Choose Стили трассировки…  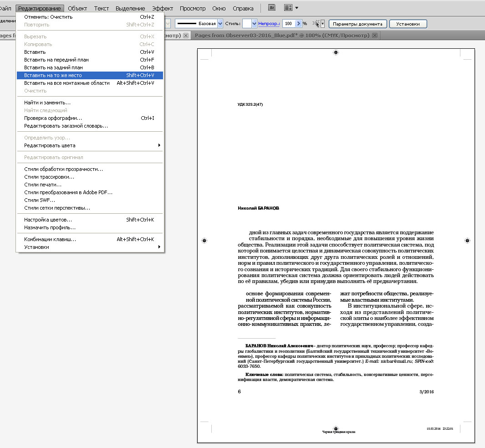coord(90,177)
